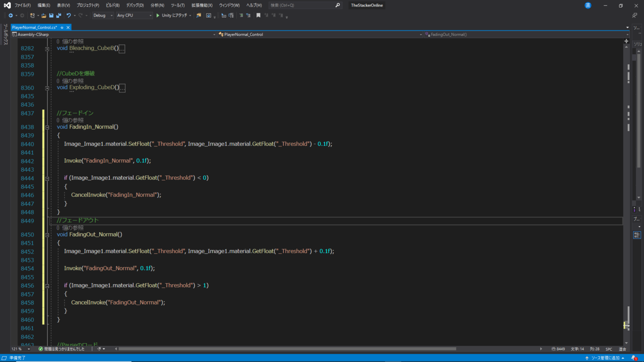Click the green no-issues check icon

coord(41,349)
